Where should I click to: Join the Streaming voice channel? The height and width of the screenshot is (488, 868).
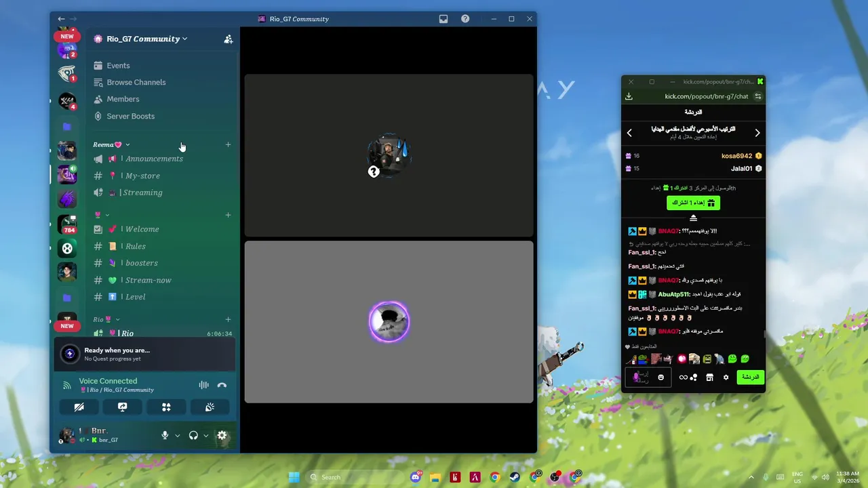pos(163,192)
